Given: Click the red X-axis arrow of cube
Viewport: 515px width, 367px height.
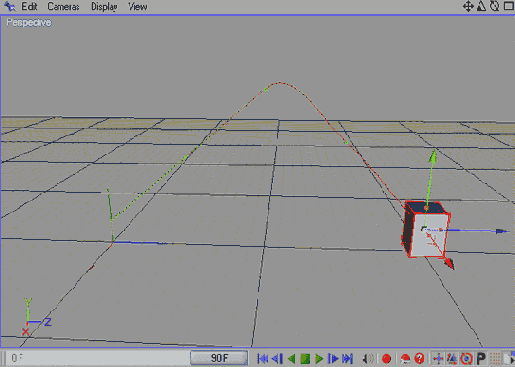Looking at the screenshot, I should (449, 263).
